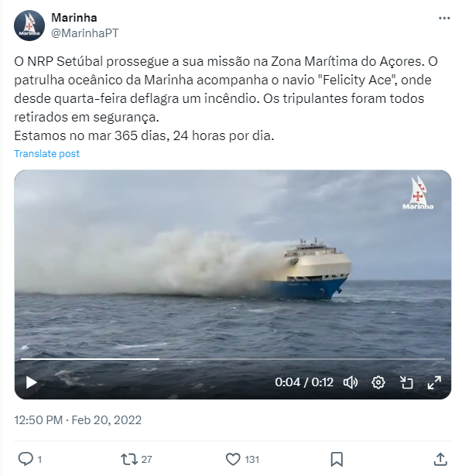Viewport: 462px width, 476px height.
Task: Click the Marinha display name
Action: (x=74, y=18)
